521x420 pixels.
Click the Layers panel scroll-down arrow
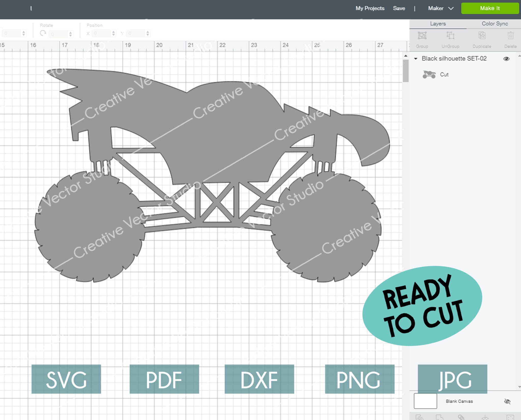[519, 387]
